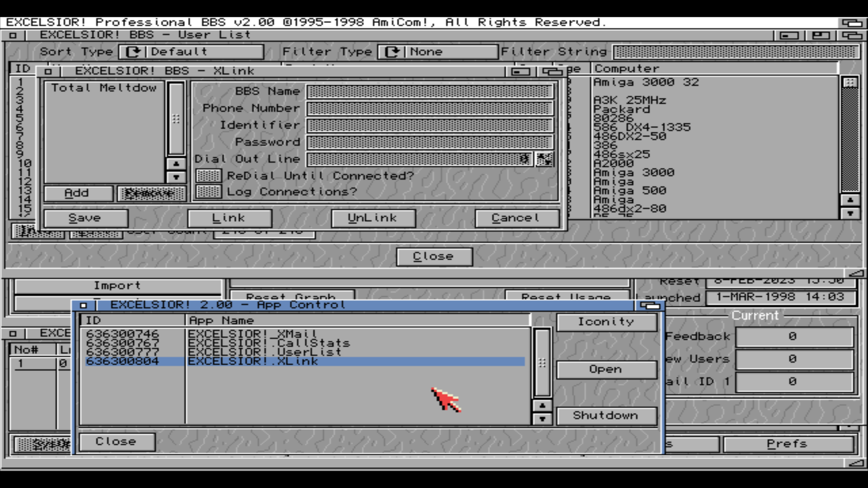The width and height of the screenshot is (868, 488).
Task: Click the Dial Out Line picker icon
Action: click(x=544, y=159)
